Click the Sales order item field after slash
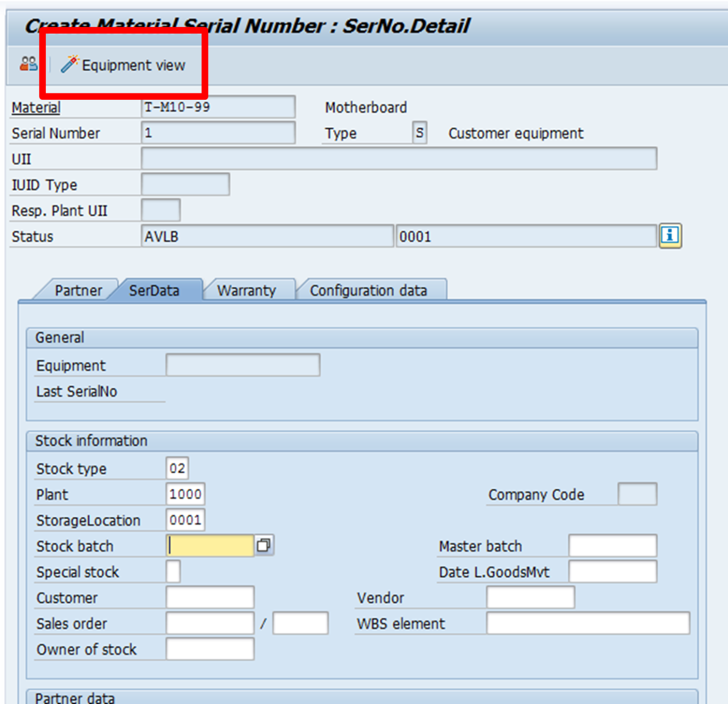728x704 pixels. point(301,623)
